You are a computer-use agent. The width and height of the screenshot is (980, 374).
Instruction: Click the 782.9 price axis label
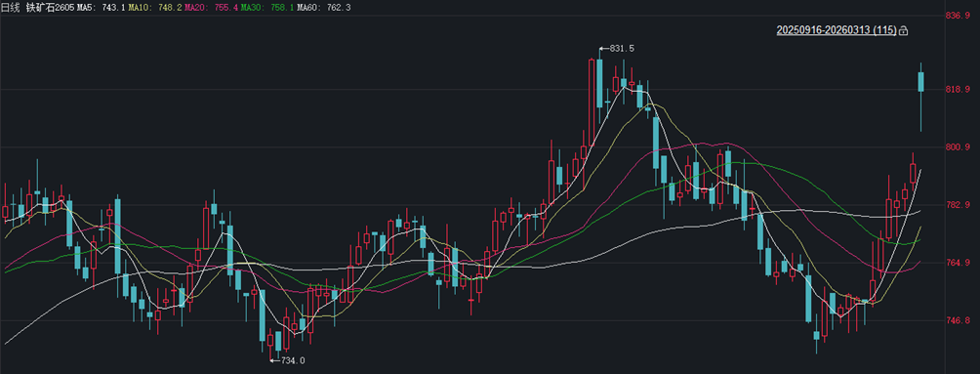click(959, 205)
